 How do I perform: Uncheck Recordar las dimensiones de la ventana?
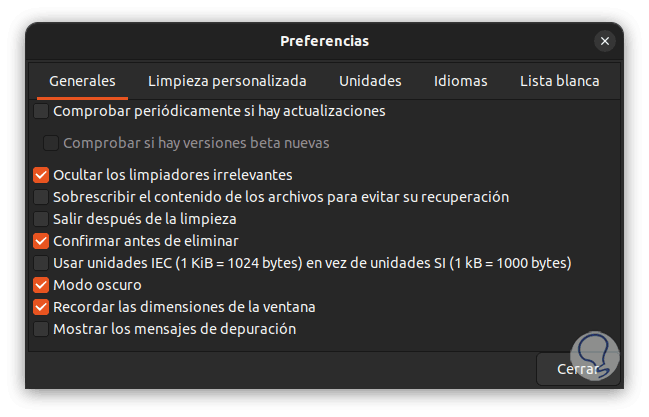[x=41, y=307]
